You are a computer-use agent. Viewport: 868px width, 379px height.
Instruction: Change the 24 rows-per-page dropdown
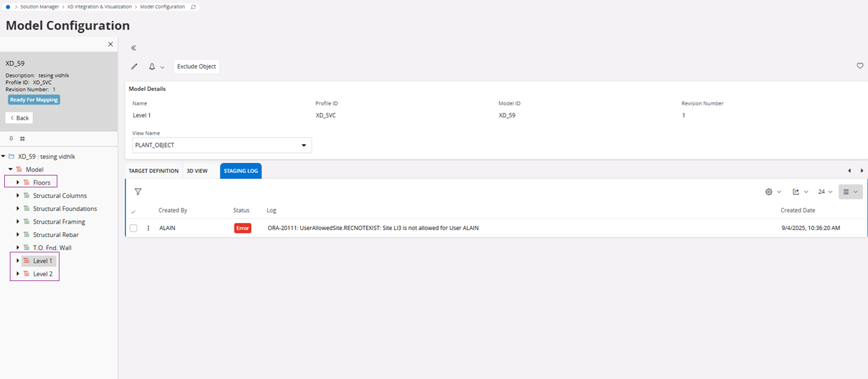825,192
